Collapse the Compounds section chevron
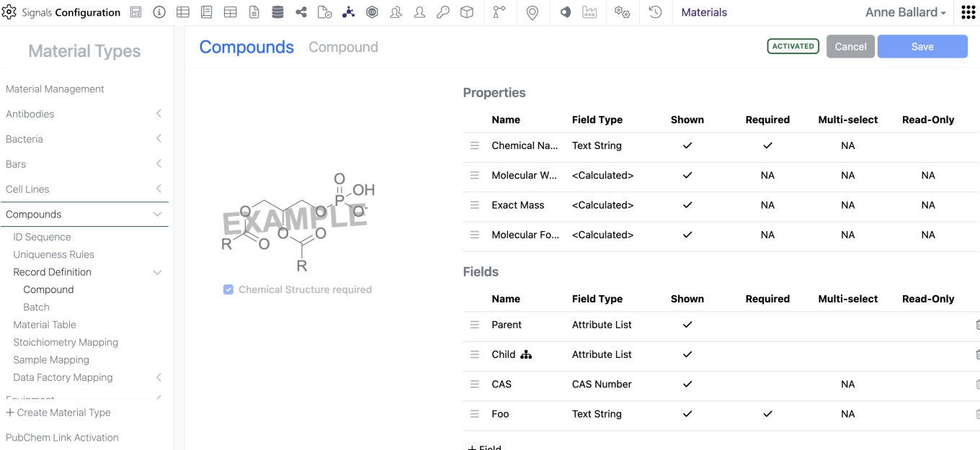Image resolution: width=980 pixels, height=450 pixels. tap(158, 215)
